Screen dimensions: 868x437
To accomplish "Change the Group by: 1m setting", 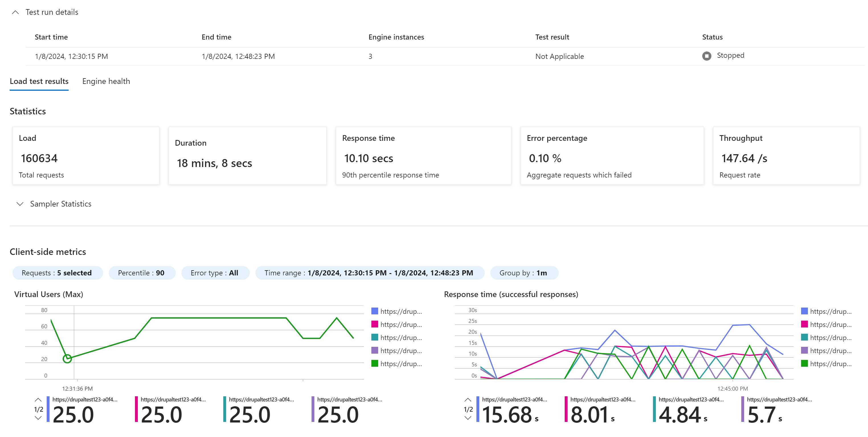I will [x=524, y=273].
